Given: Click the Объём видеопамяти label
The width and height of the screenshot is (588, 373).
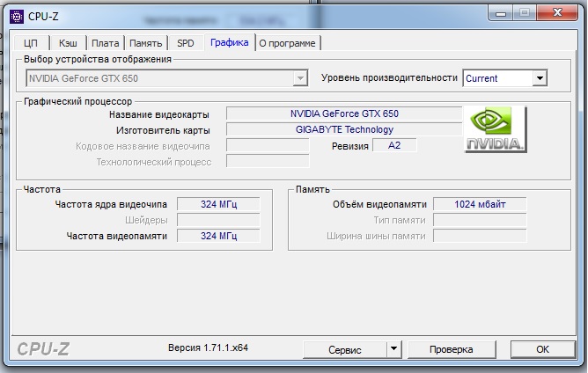Looking at the screenshot, I should (380, 204).
